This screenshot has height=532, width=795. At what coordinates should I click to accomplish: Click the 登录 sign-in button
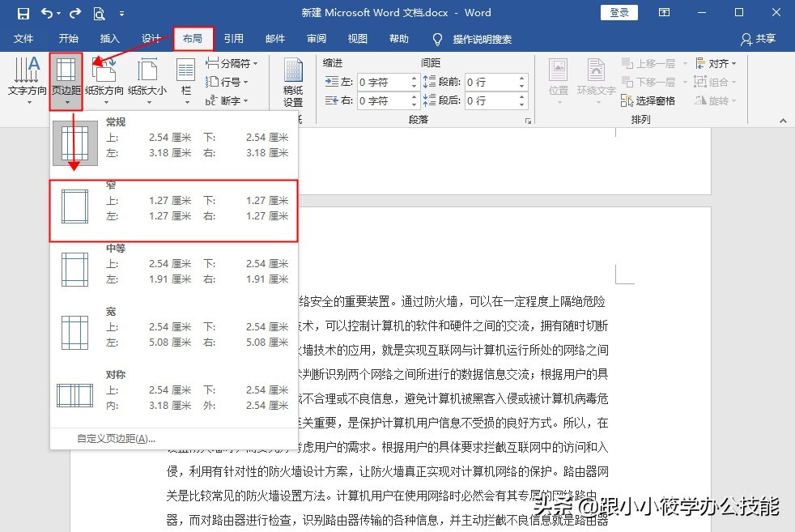[619, 12]
